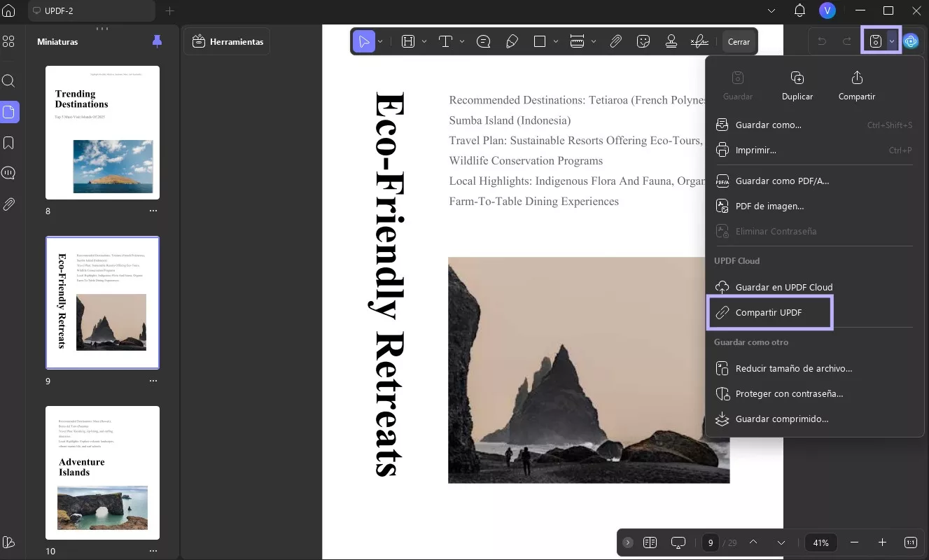Expand the text tool dropdown arrow
This screenshot has width=929, height=560.
tap(462, 41)
